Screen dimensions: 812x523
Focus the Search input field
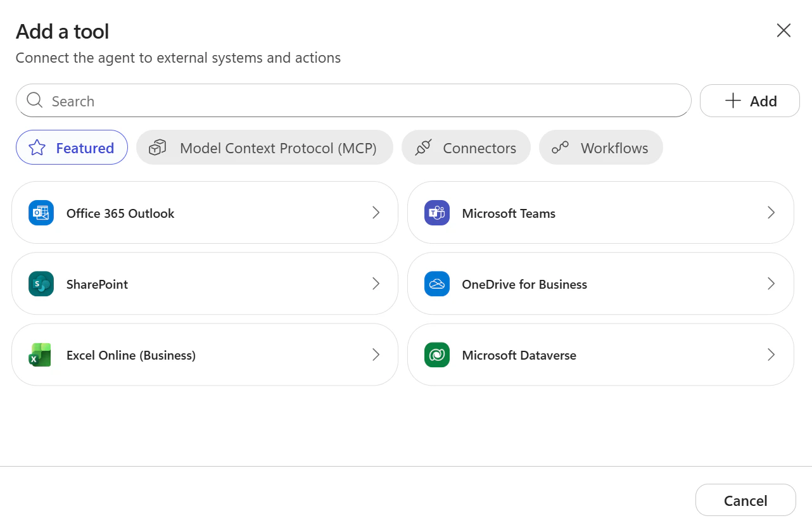point(353,101)
